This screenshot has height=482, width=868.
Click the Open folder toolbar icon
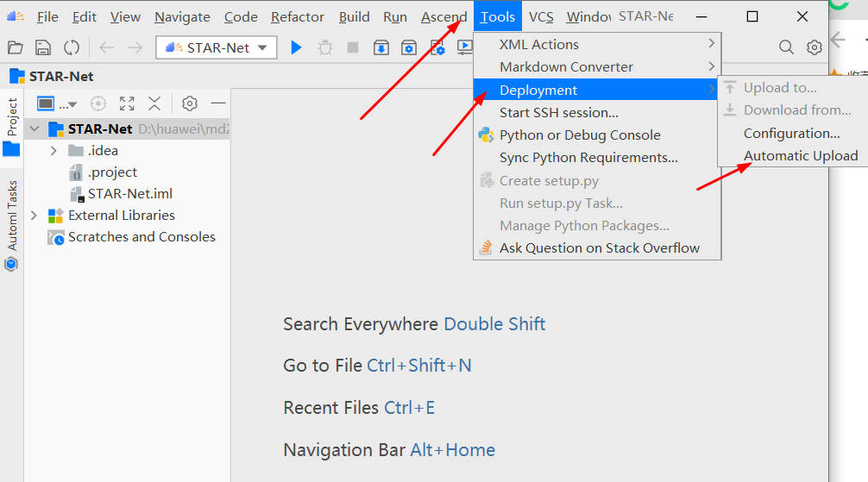click(x=16, y=48)
